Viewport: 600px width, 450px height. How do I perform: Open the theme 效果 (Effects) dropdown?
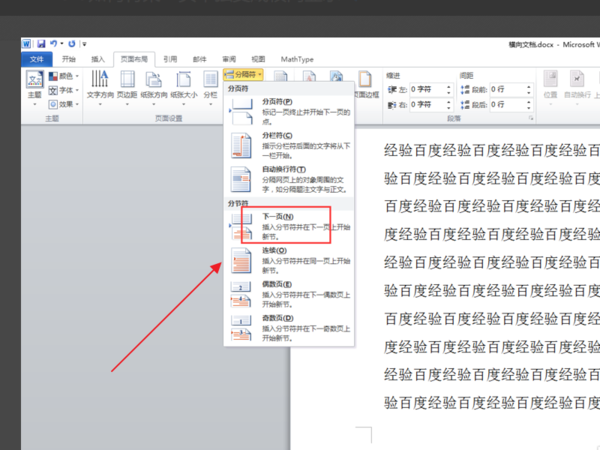(64, 104)
